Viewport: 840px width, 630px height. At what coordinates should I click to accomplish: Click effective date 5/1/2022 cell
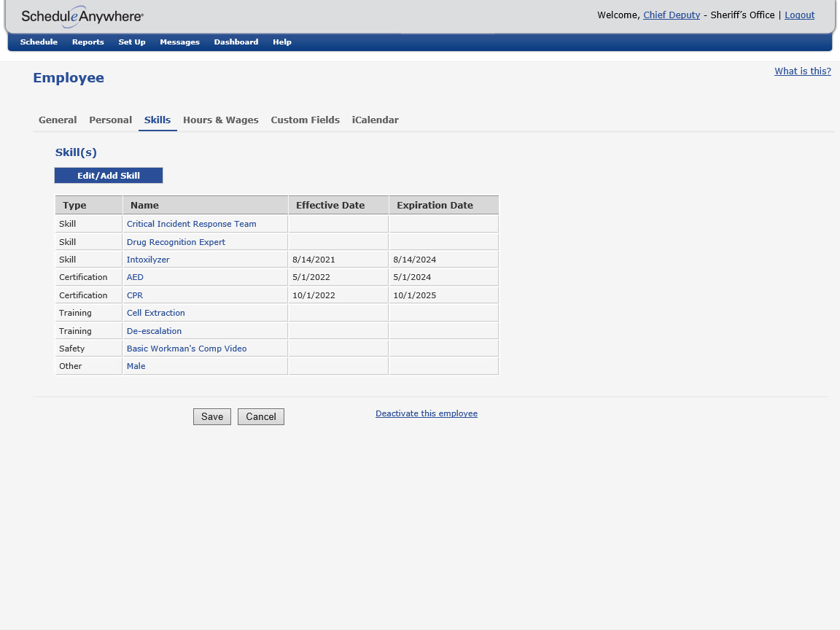click(338, 278)
